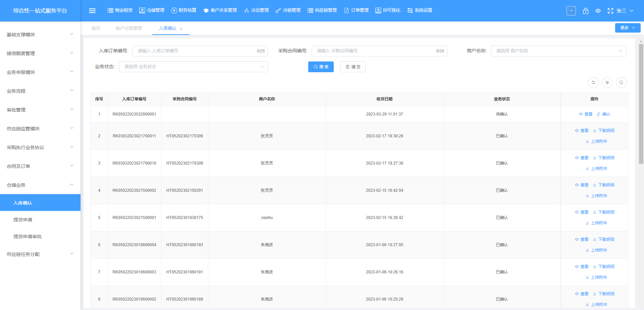644x310 pixels.
Task: Click 查看 for order RK05022023032900001
Action: [x=586, y=114]
